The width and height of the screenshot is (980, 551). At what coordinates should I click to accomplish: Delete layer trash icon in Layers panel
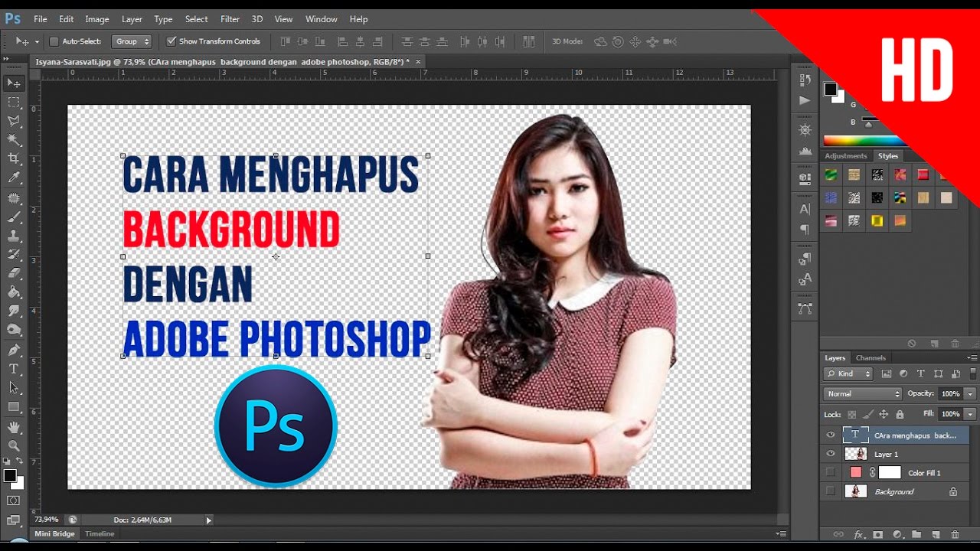tap(955, 535)
